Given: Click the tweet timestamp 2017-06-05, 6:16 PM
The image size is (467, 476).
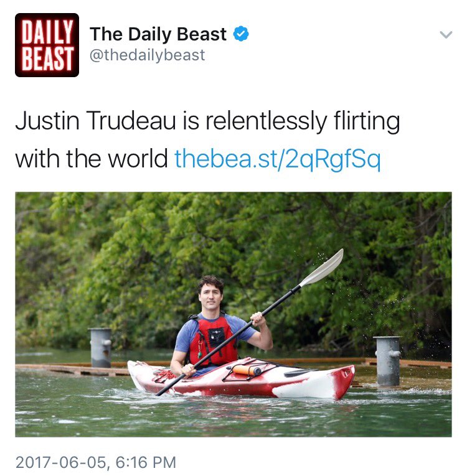Looking at the screenshot, I should coord(96,462).
